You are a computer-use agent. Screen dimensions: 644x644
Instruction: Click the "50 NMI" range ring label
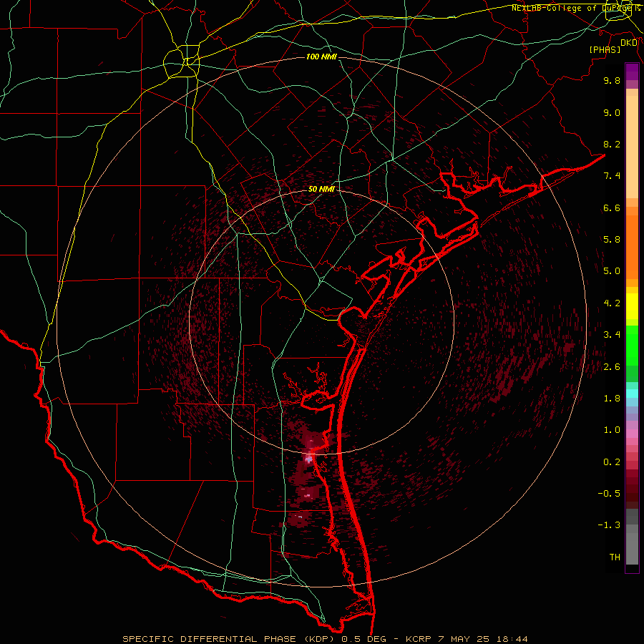(321, 189)
